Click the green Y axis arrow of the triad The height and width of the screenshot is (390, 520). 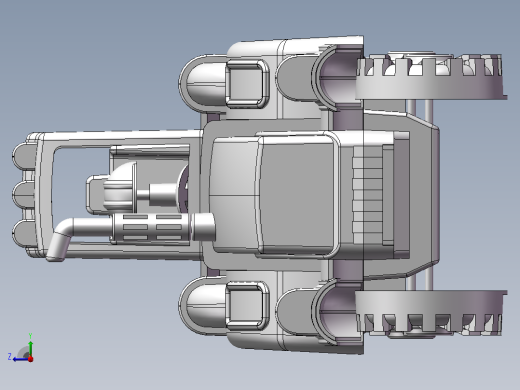coord(31,348)
